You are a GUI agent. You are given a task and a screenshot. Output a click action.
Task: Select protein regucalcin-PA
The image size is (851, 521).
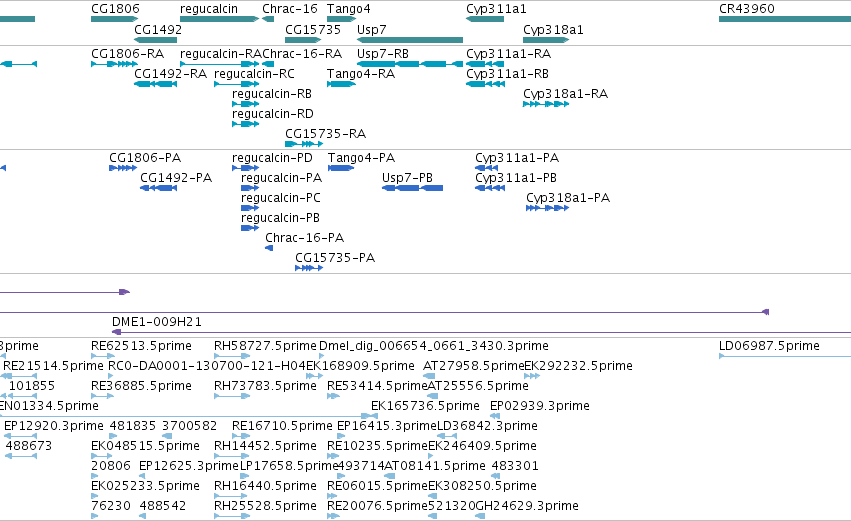point(281,178)
